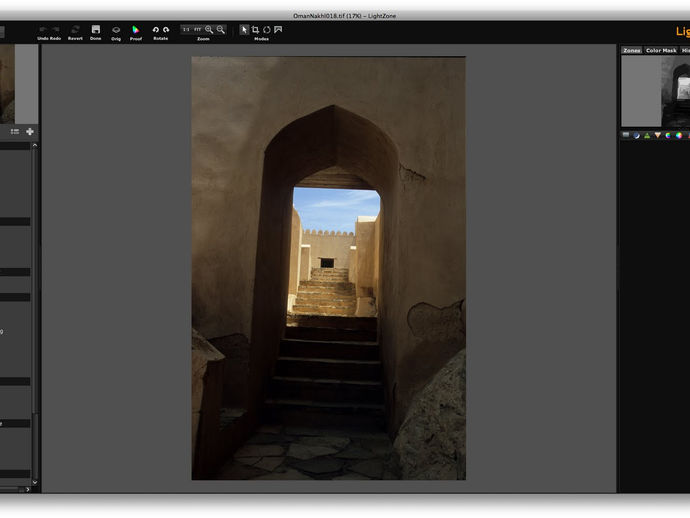This screenshot has height=518, width=690.
Task: Click the left panel scroll up arrow
Action: tap(35, 145)
